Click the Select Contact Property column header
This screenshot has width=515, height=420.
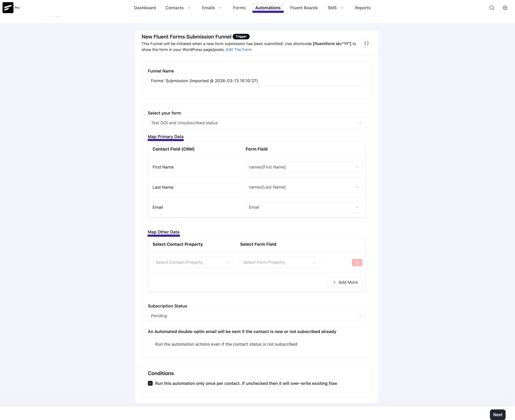pyautogui.click(x=177, y=244)
